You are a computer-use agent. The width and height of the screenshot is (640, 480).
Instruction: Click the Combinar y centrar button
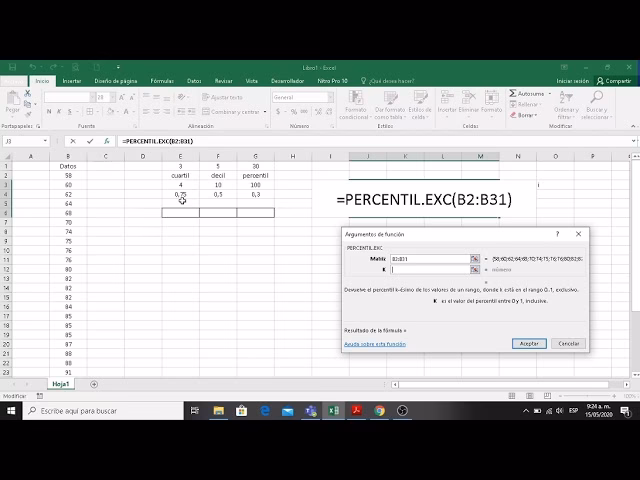[x=236, y=112]
